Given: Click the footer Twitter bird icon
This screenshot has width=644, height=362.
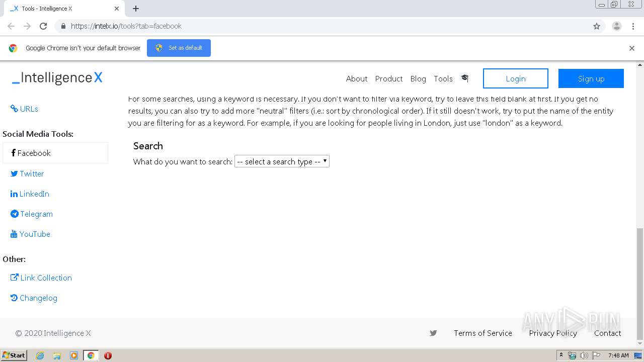Looking at the screenshot, I should pyautogui.click(x=433, y=333).
